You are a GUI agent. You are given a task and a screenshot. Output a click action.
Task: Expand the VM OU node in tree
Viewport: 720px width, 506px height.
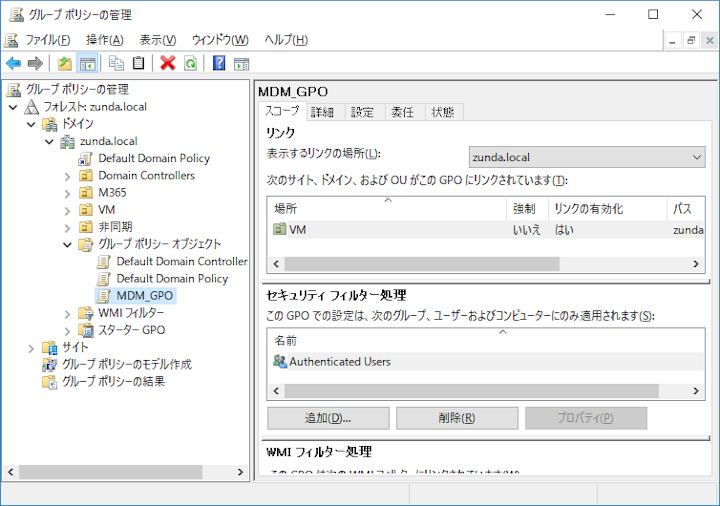click(68, 210)
